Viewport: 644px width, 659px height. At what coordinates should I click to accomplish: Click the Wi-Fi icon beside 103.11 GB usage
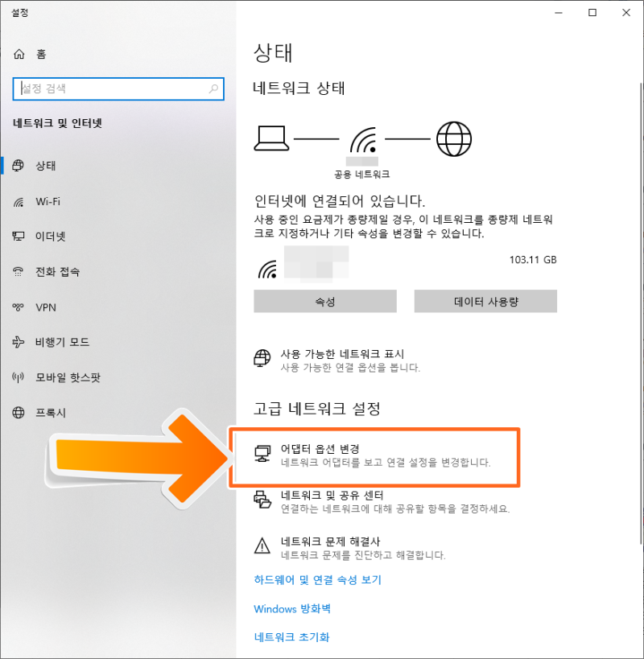click(268, 270)
